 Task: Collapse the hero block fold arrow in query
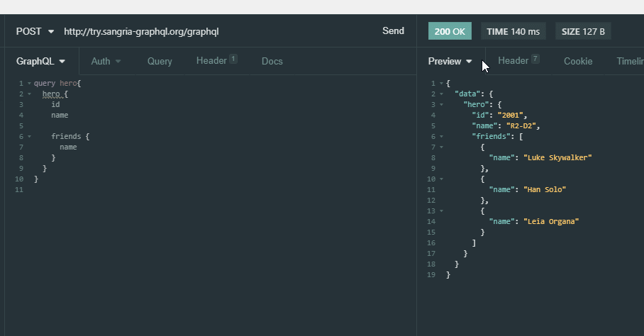[x=29, y=94]
